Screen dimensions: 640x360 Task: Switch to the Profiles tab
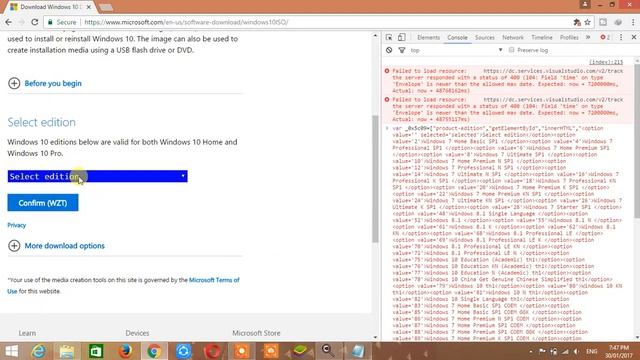569,37
